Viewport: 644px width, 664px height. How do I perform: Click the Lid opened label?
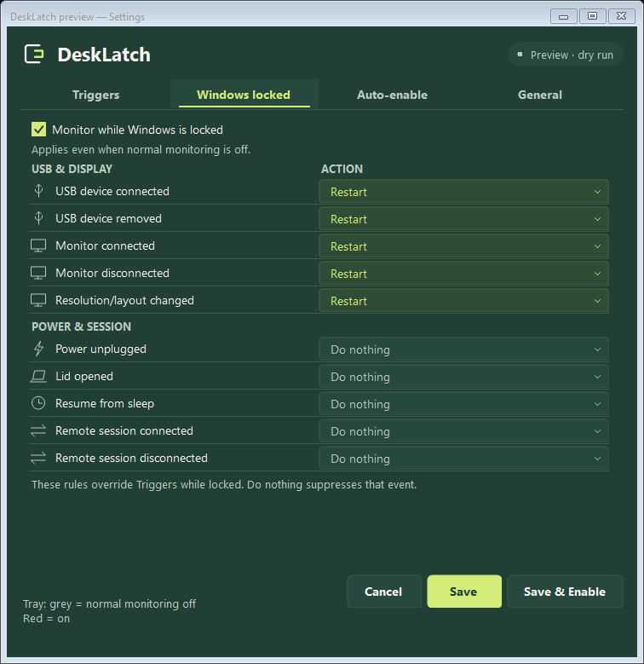tap(84, 377)
